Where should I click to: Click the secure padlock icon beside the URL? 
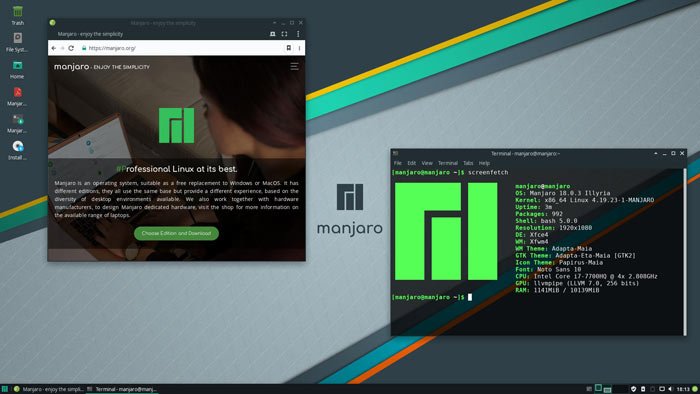pyautogui.click(x=83, y=48)
